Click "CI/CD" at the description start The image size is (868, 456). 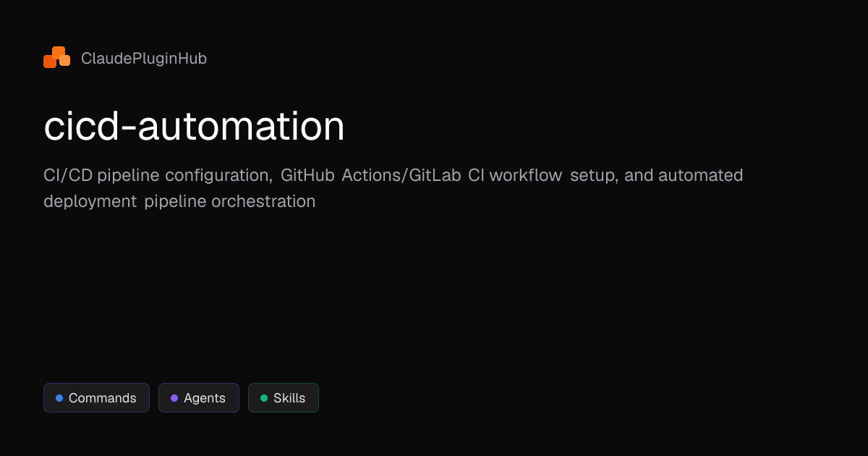tap(68, 175)
